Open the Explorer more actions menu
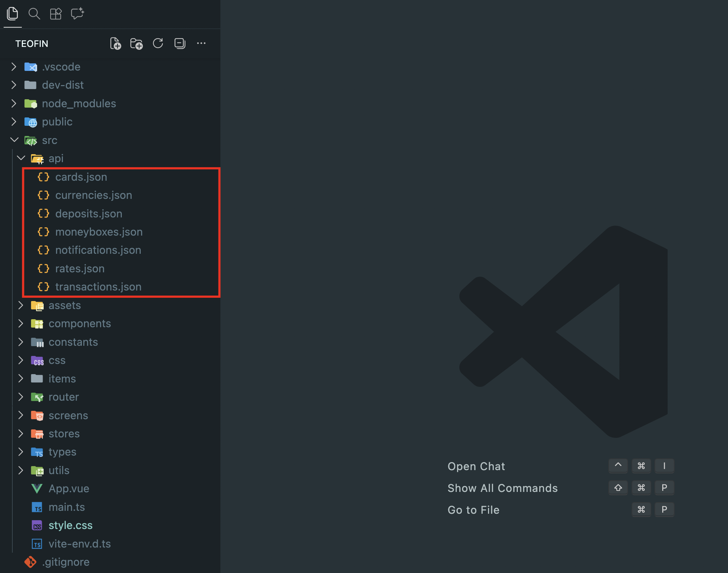728x573 pixels. point(201,44)
